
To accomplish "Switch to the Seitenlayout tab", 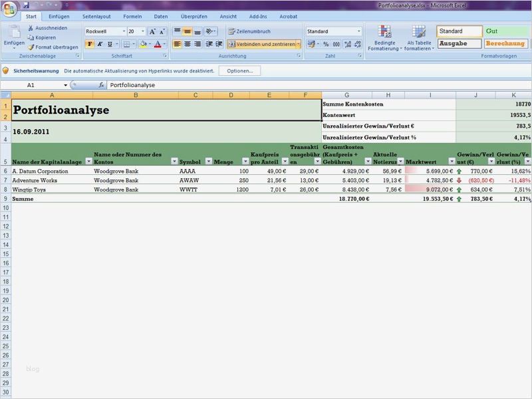I will [x=96, y=16].
